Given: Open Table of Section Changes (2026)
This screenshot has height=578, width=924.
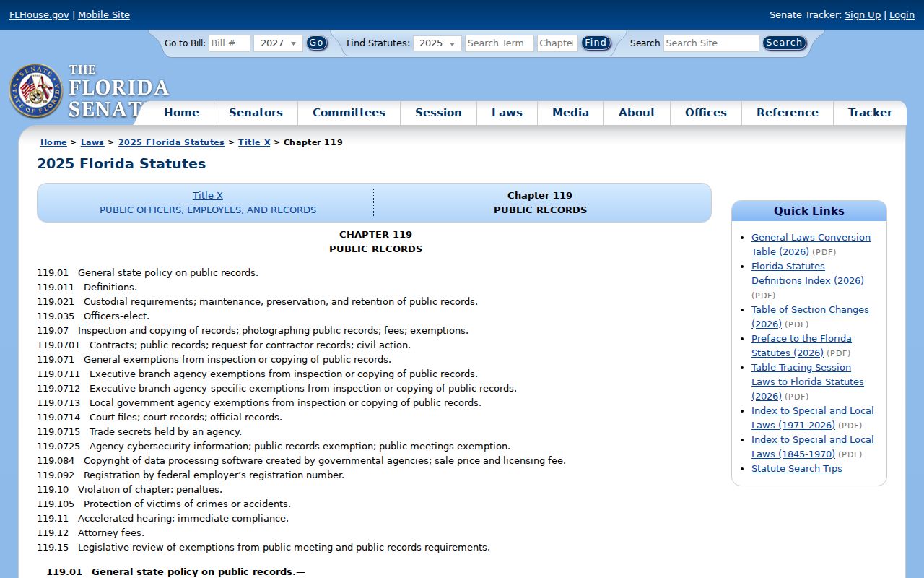Looking at the screenshot, I should tap(810, 316).
